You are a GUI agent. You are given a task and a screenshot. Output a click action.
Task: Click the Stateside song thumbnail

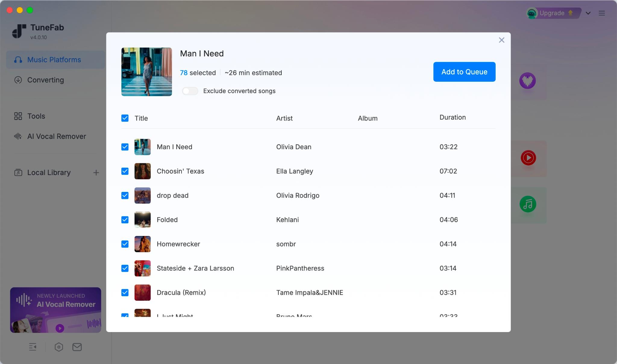(143, 268)
